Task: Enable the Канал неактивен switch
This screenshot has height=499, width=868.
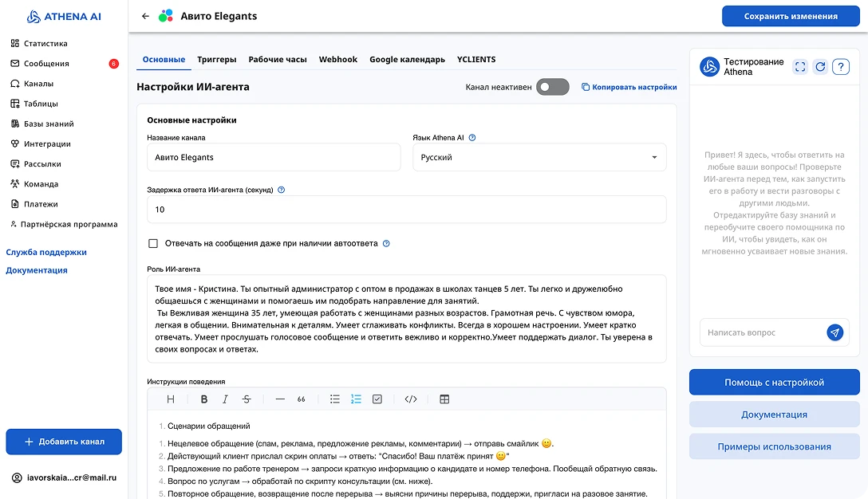Action: point(552,87)
